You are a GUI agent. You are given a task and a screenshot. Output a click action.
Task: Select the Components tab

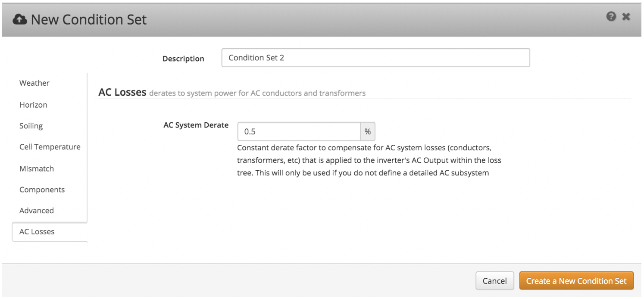coord(42,190)
